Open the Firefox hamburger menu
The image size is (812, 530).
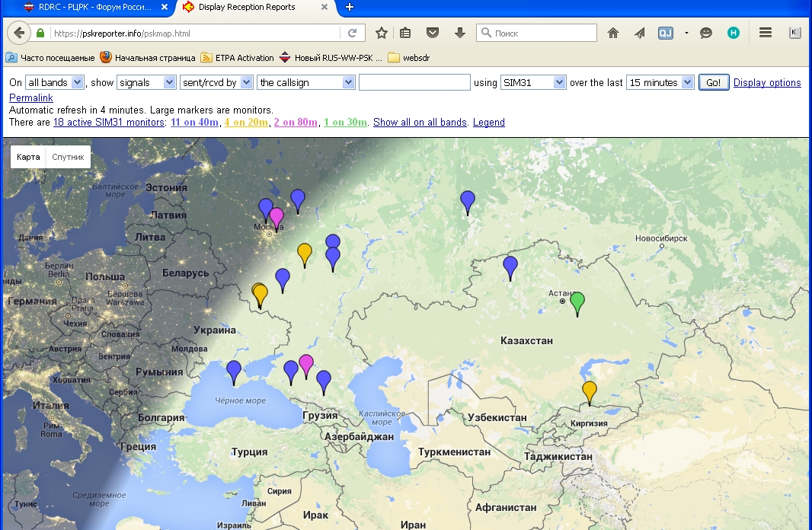(766, 33)
